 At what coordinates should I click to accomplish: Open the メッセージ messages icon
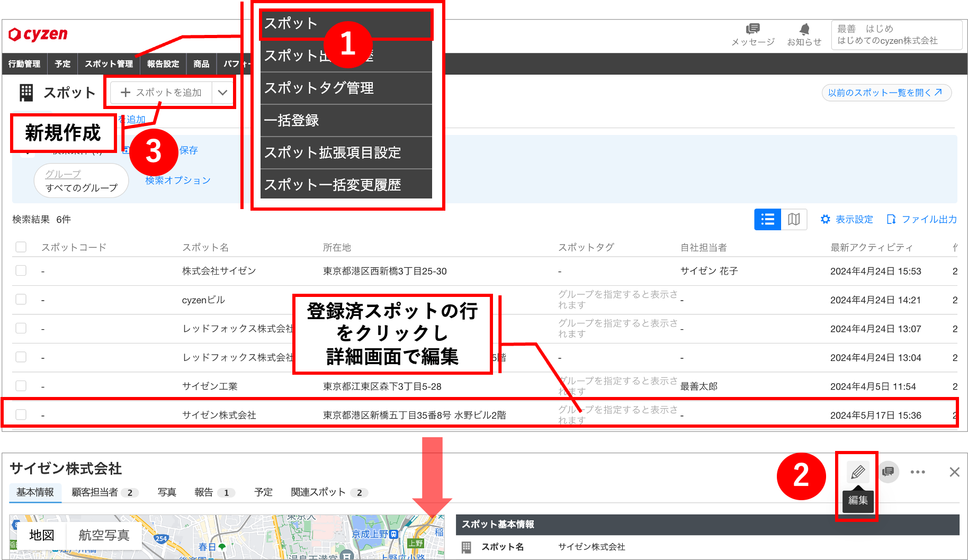coord(752,35)
